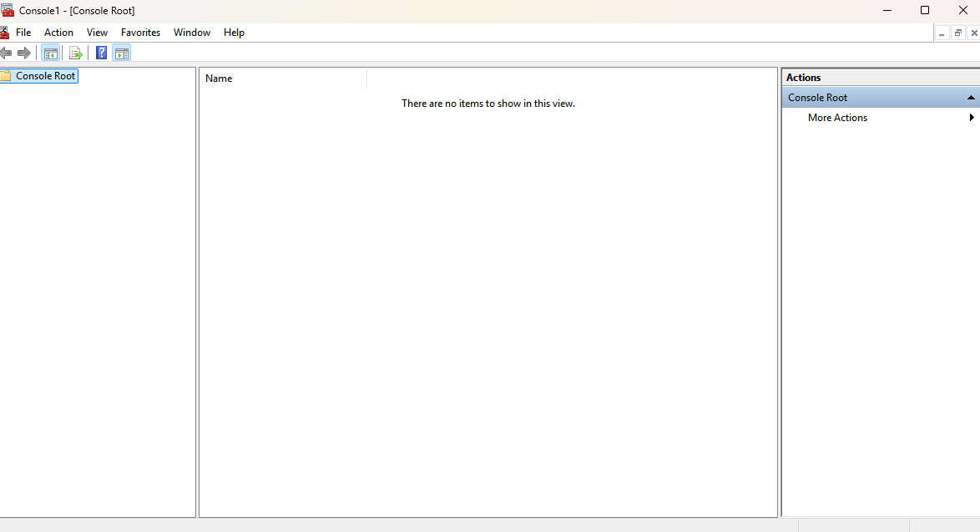
Task: Open the View menu
Action: [x=97, y=33]
